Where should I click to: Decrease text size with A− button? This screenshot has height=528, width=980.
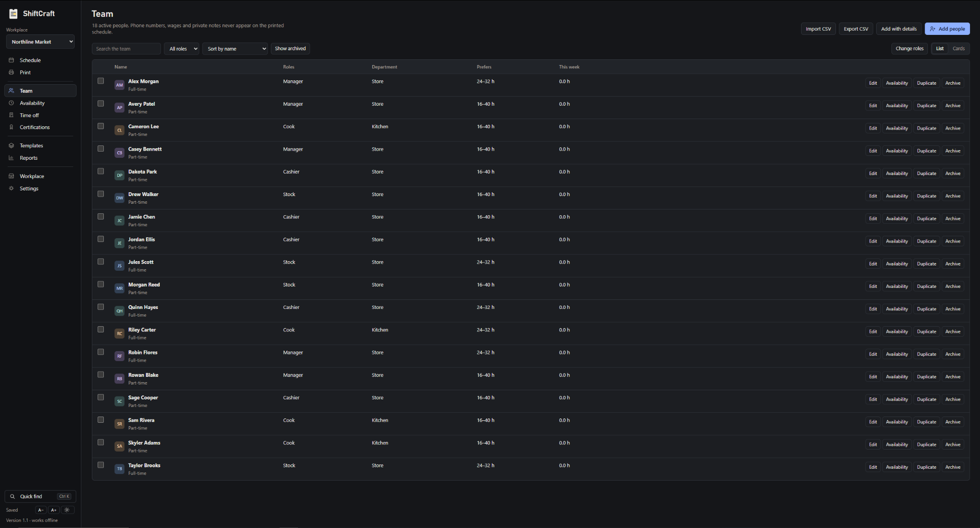click(x=41, y=510)
